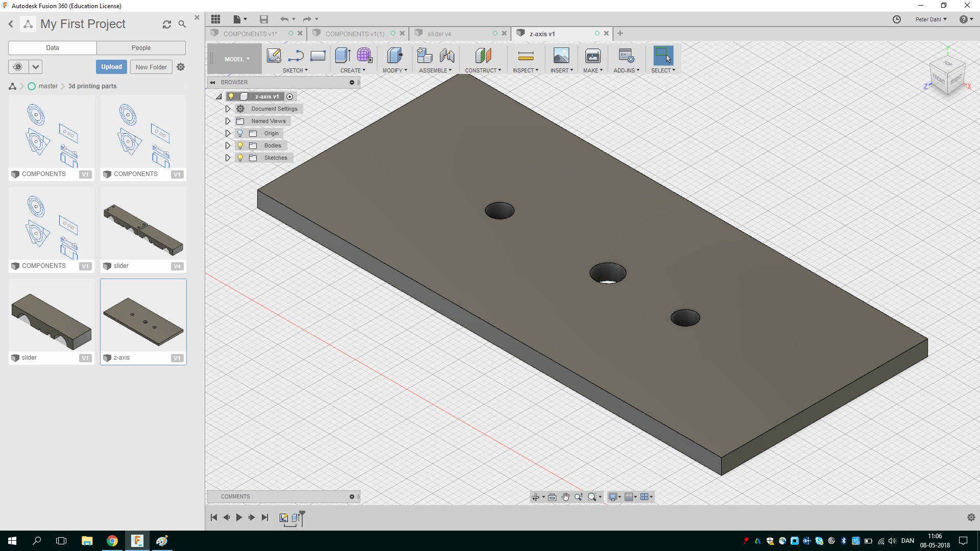Open the Measure tool under Inspect

525,56
